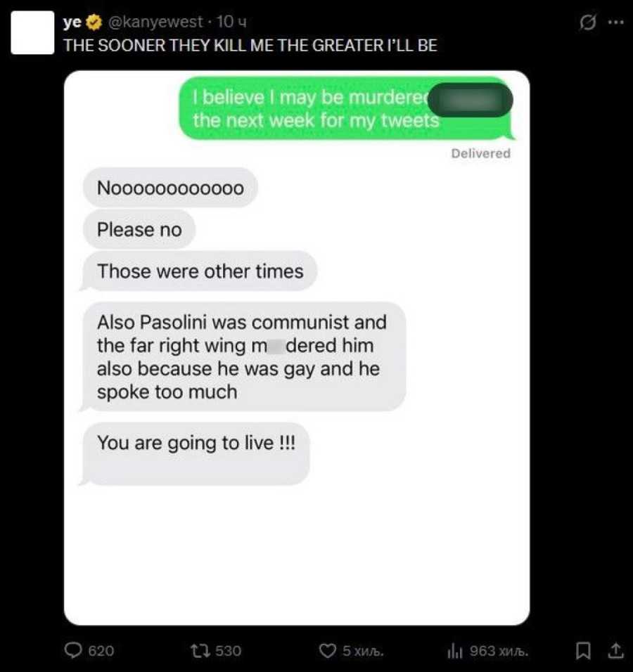The height and width of the screenshot is (672, 633).
Task: Like the post with the heart icon
Action: point(328,651)
